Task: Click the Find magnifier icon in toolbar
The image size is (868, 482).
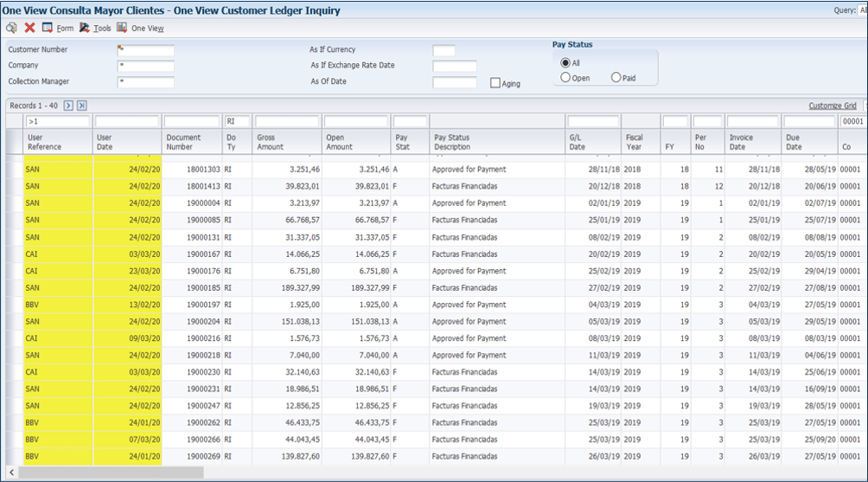Action: (x=11, y=28)
